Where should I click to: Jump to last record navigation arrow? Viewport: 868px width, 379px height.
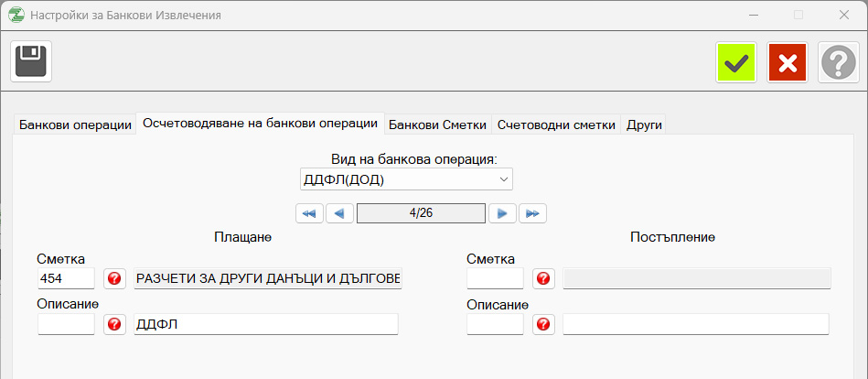532,213
